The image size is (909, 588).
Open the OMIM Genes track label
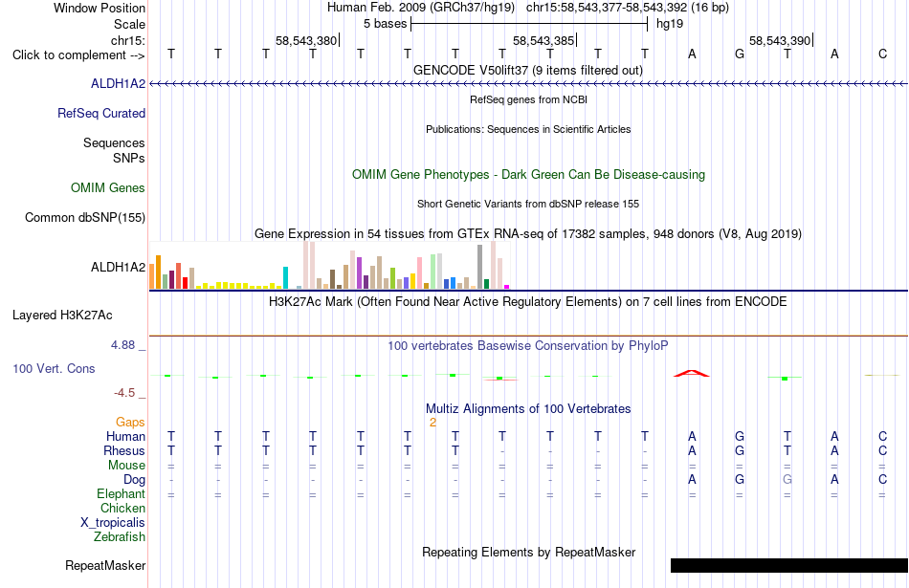pyautogui.click(x=107, y=187)
